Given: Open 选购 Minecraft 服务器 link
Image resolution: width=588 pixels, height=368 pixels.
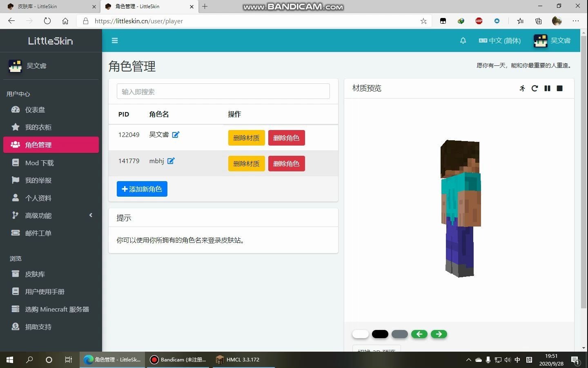Looking at the screenshot, I should (51, 309).
